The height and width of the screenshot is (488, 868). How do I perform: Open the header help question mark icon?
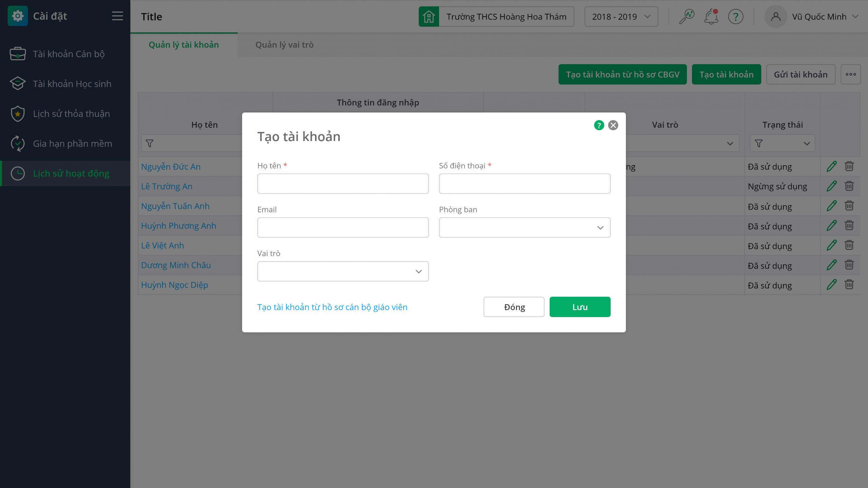pos(735,17)
